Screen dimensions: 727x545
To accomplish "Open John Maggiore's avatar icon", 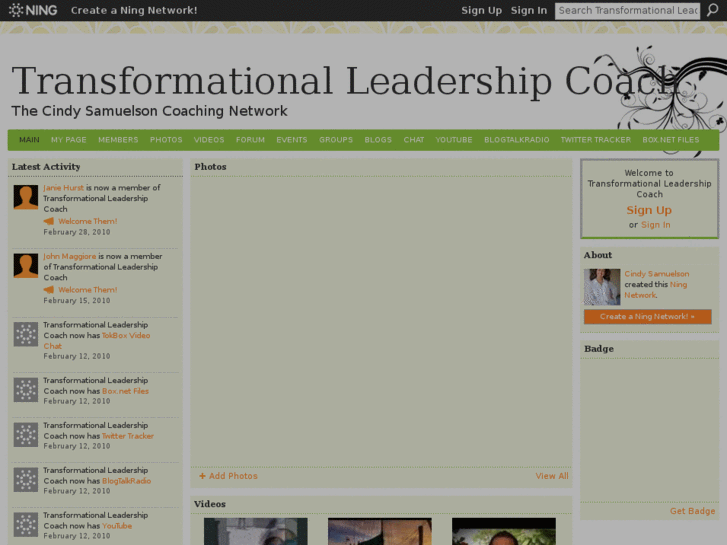I will coord(26,266).
